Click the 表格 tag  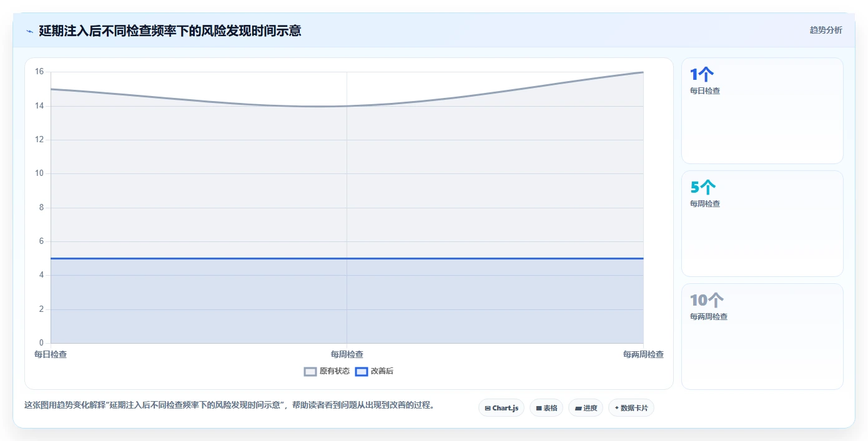(x=546, y=408)
